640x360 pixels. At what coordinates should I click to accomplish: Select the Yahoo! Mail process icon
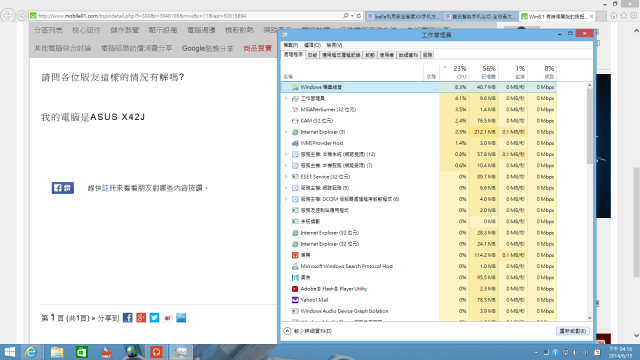(x=295, y=300)
